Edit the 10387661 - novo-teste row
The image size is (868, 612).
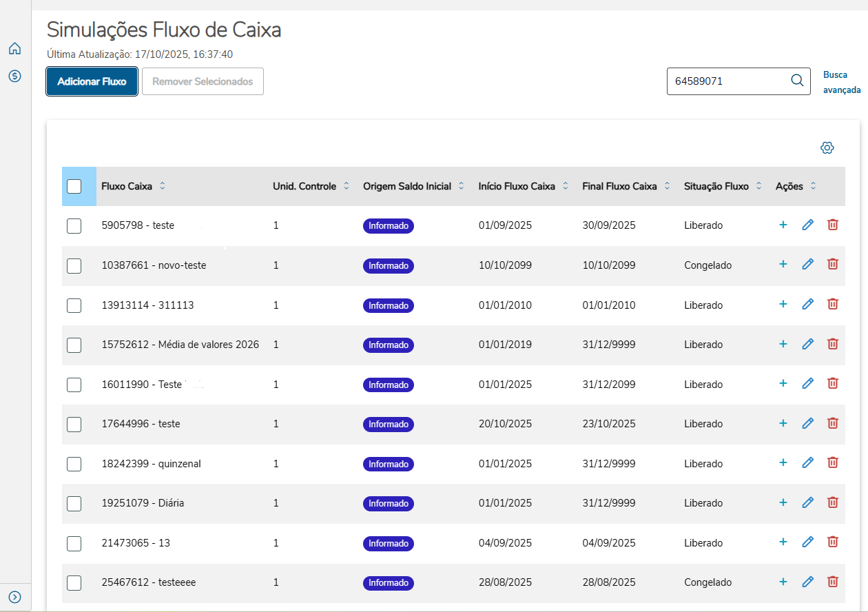pyautogui.click(x=808, y=265)
